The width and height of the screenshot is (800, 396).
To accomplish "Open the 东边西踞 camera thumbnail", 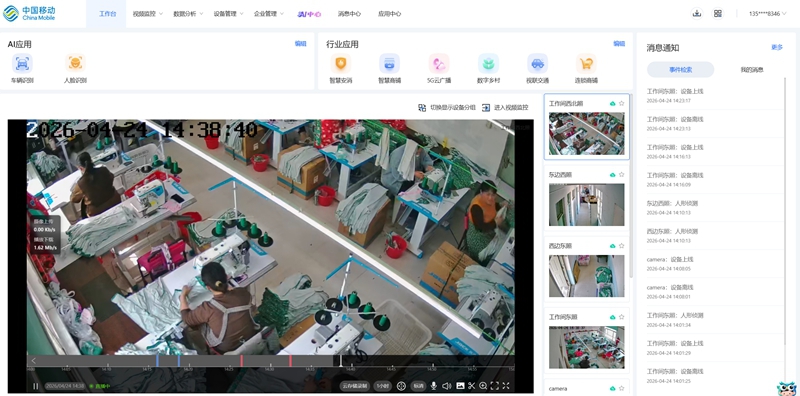I will (586, 205).
